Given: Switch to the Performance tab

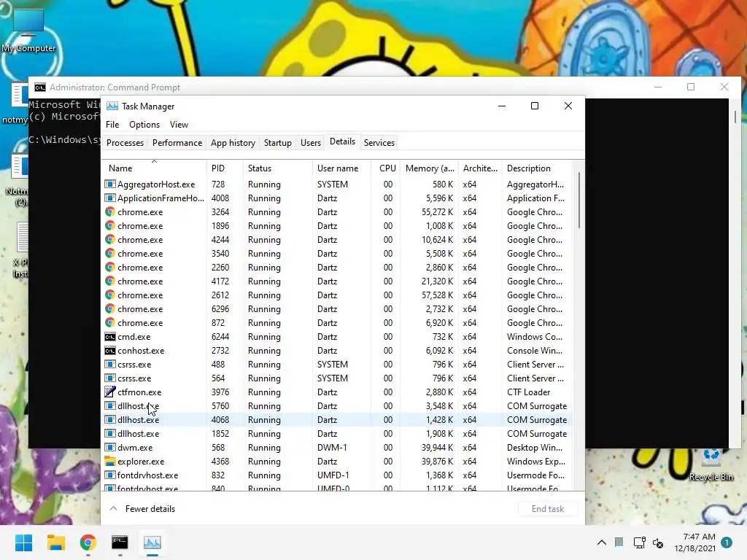Looking at the screenshot, I should pyautogui.click(x=177, y=142).
